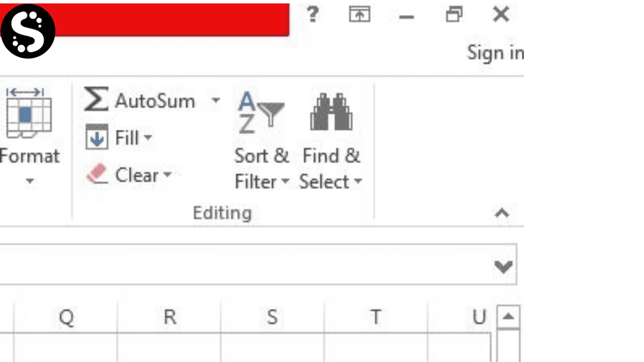Click the vertical scrollbar up arrow

click(509, 316)
